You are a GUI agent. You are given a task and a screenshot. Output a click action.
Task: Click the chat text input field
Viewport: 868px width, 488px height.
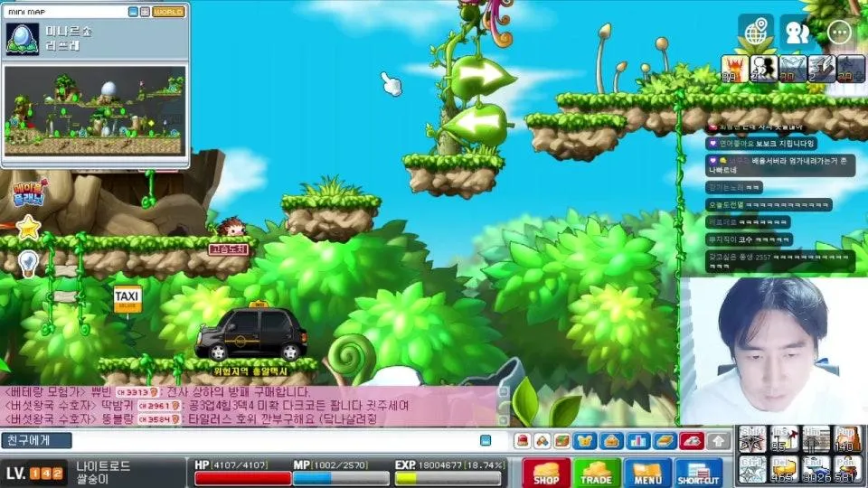275,440
